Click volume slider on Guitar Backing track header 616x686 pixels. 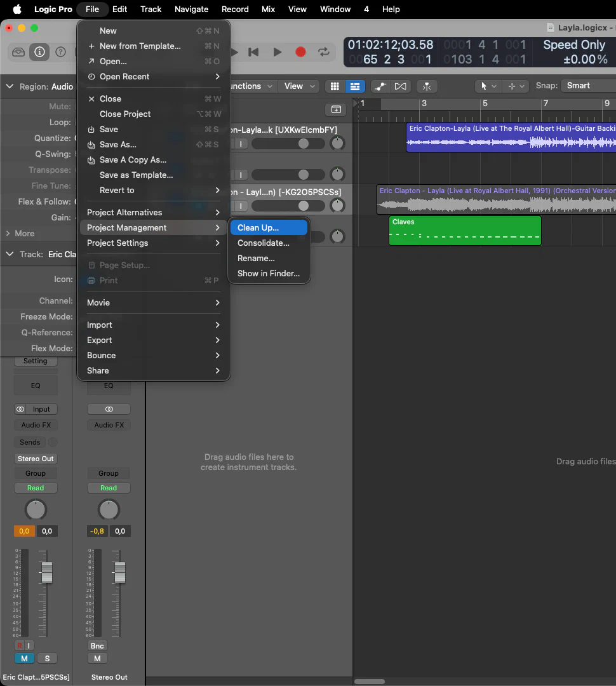(288, 144)
